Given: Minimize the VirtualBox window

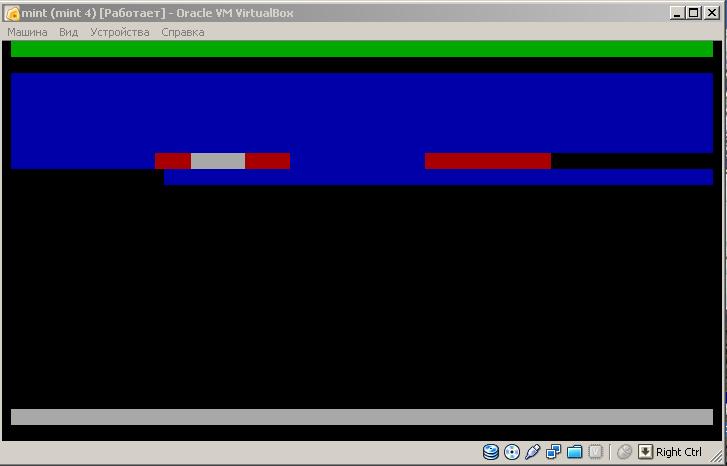Looking at the screenshot, I should point(677,13).
